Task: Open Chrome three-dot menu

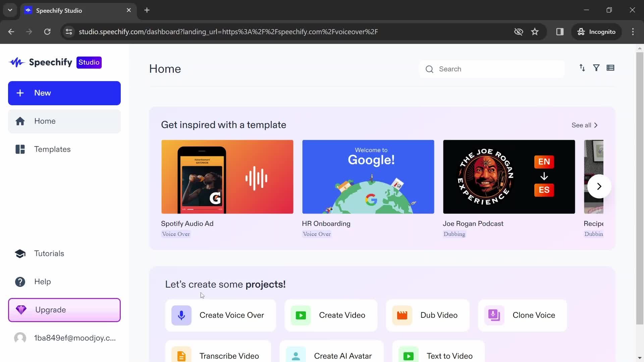Action: (633, 32)
